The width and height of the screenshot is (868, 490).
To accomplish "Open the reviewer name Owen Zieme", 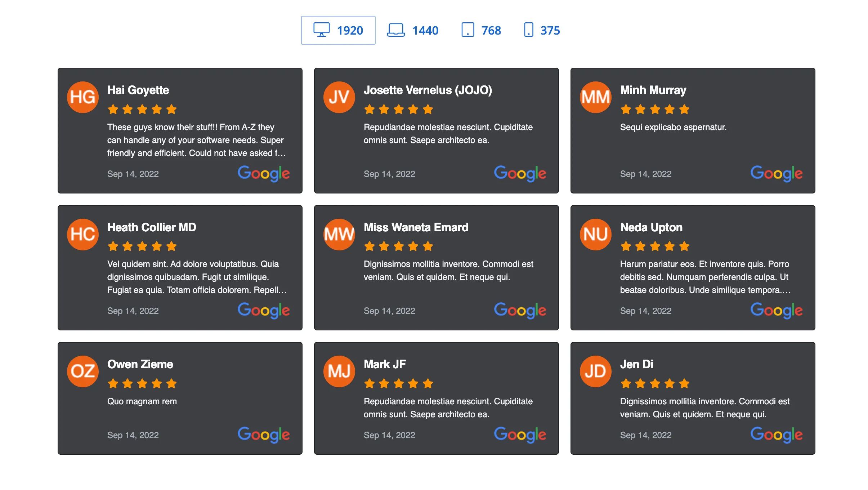I will pos(140,364).
